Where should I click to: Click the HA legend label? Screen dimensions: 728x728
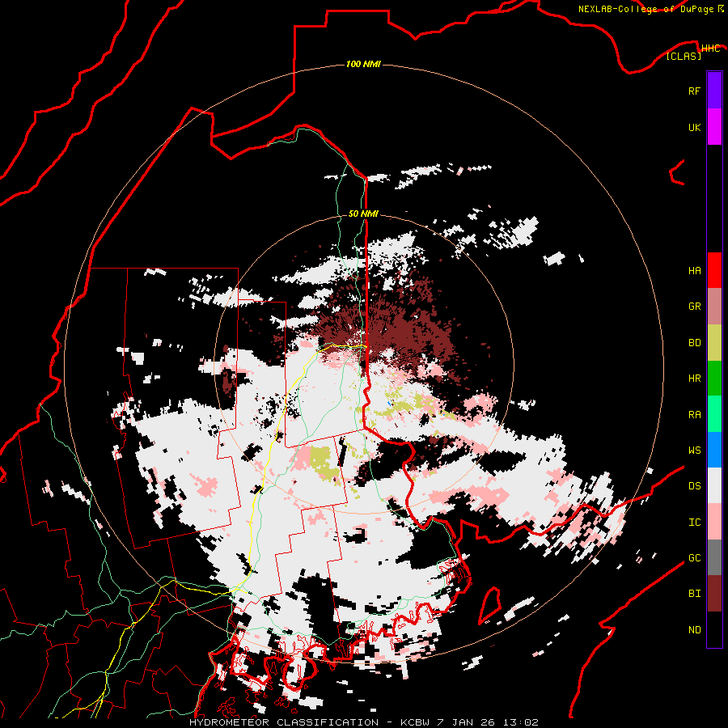pyautogui.click(x=694, y=271)
